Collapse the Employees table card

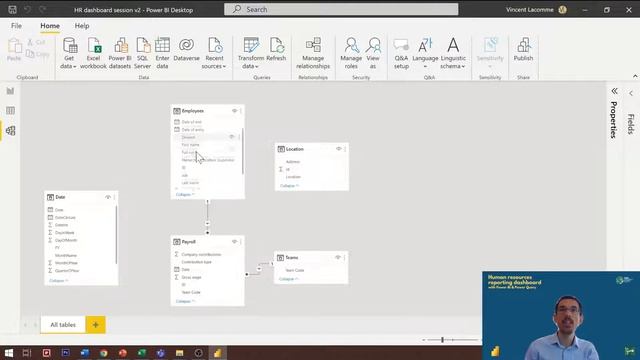[x=185, y=195]
